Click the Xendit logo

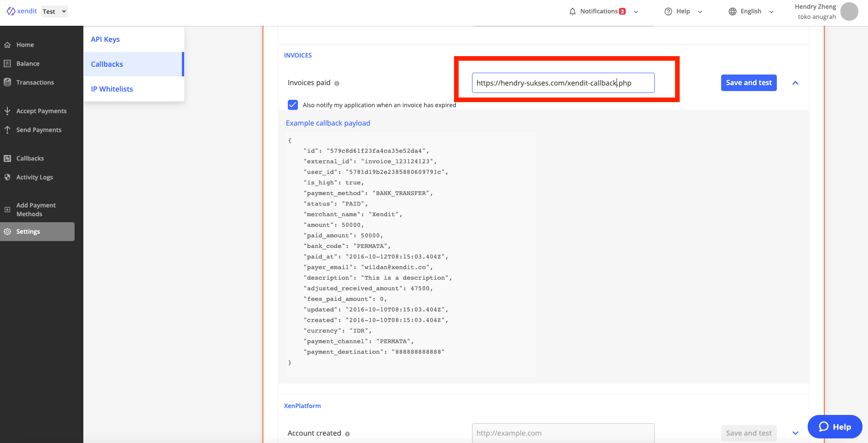[x=22, y=11]
